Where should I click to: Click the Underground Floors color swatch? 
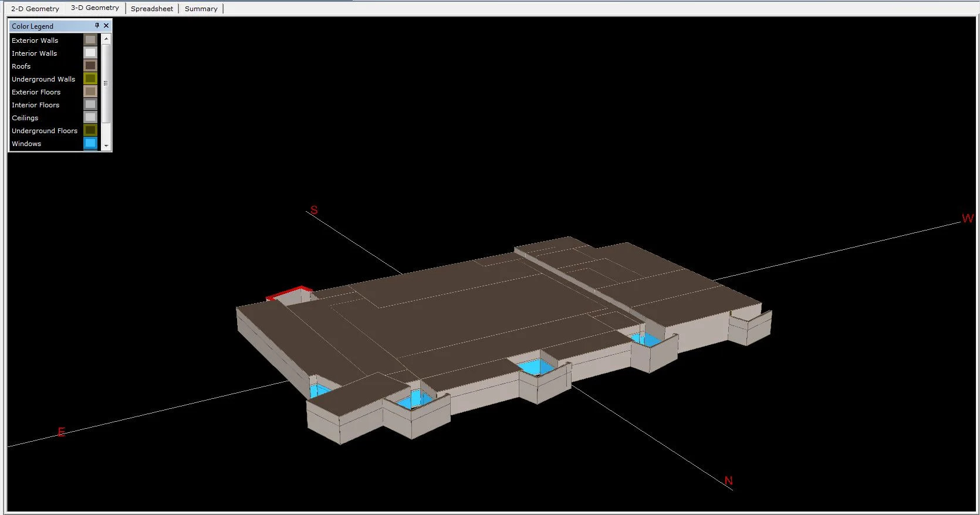90,130
